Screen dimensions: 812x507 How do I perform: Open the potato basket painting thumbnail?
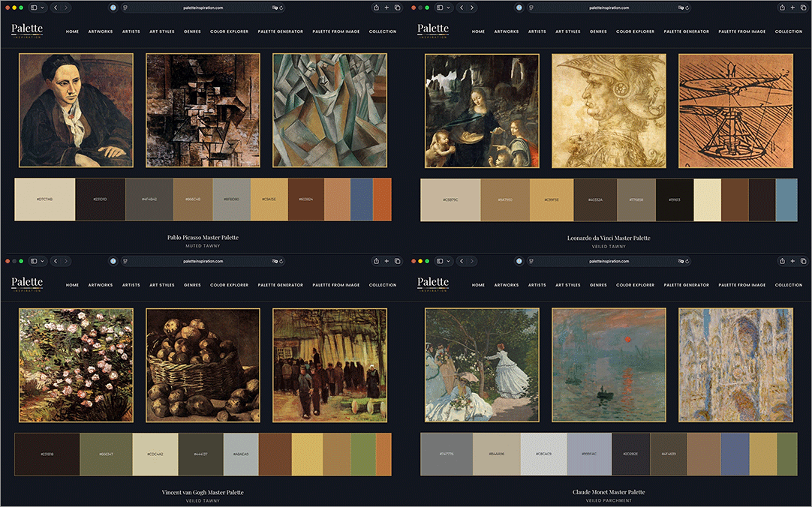click(203, 365)
